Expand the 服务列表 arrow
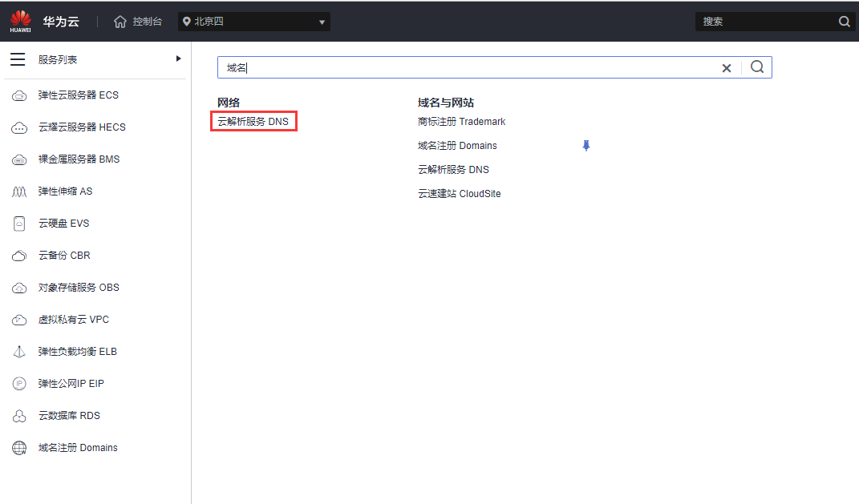This screenshot has width=859, height=504. (178, 58)
